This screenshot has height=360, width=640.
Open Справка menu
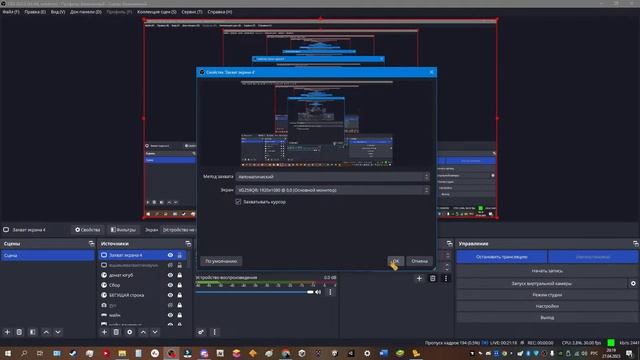point(220,12)
